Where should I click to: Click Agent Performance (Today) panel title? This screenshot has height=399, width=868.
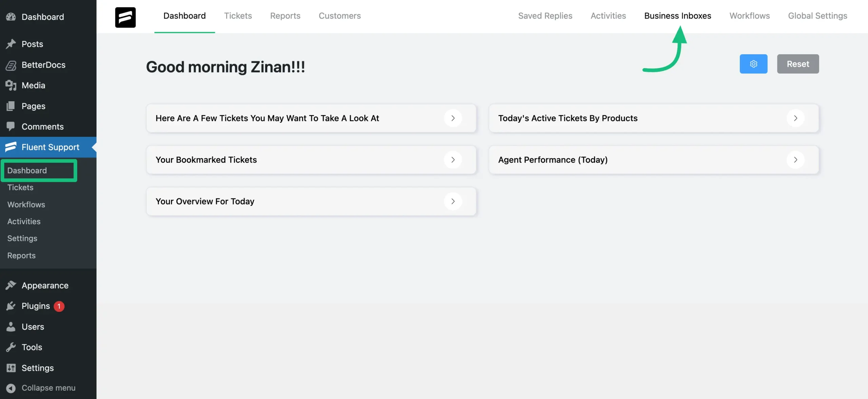(553, 160)
